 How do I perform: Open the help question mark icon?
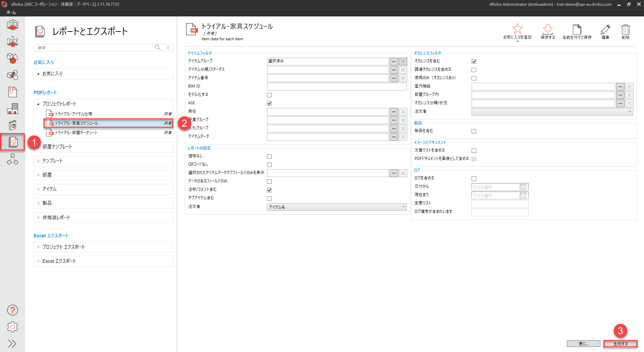pos(12,310)
